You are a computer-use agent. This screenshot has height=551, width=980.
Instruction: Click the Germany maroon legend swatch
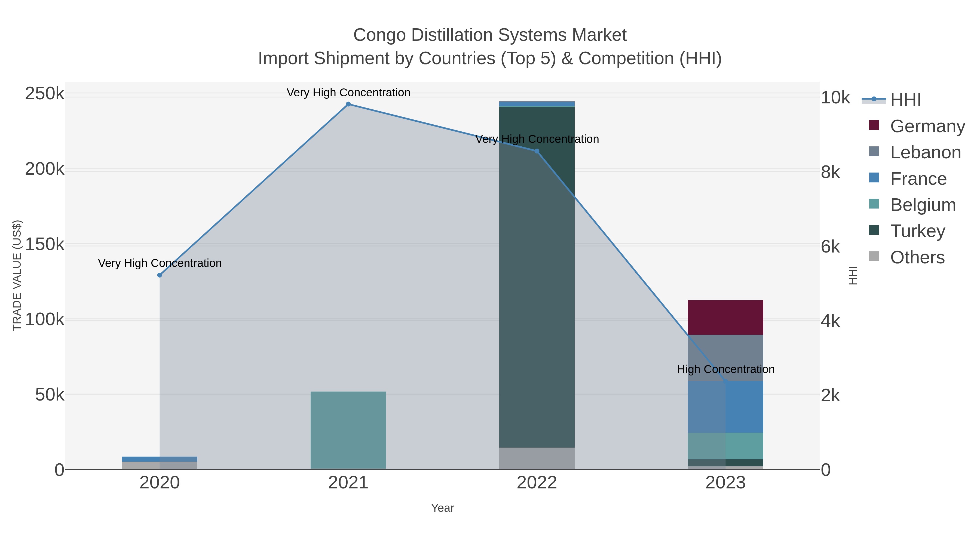[874, 125]
